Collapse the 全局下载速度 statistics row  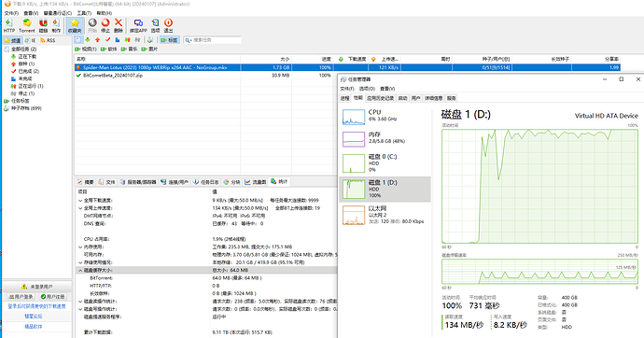tap(80, 201)
